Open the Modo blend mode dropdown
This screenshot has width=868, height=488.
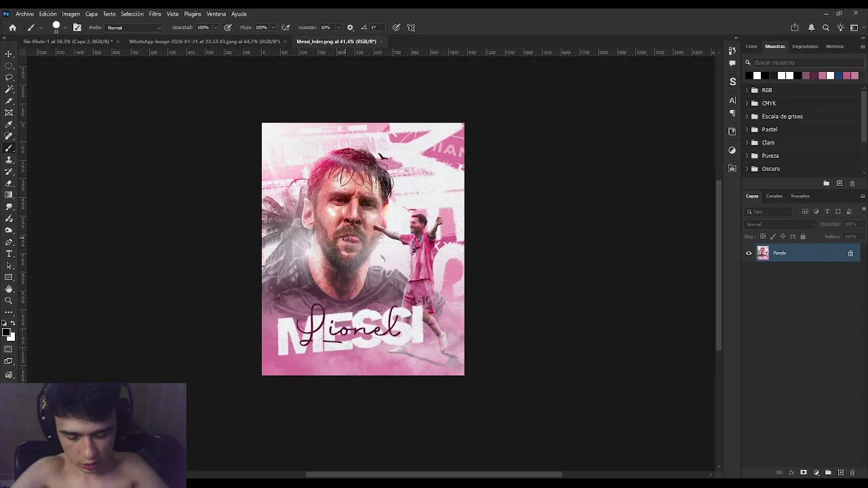click(x=134, y=28)
